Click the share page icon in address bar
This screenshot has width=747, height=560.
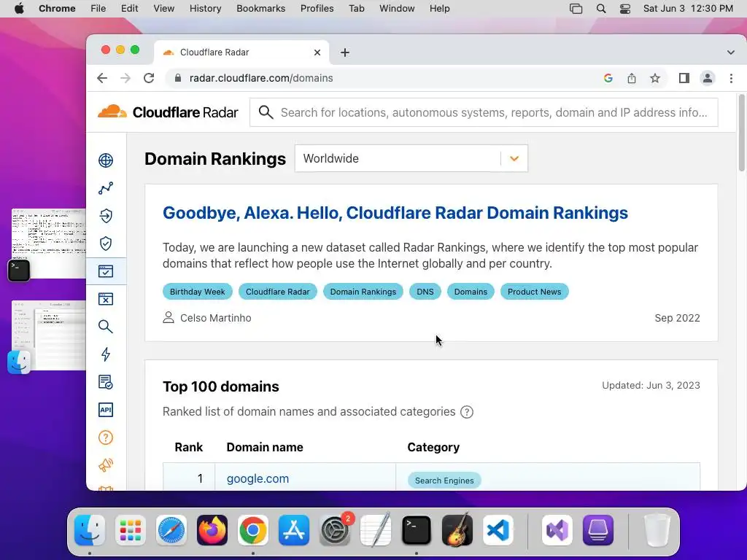(x=632, y=78)
